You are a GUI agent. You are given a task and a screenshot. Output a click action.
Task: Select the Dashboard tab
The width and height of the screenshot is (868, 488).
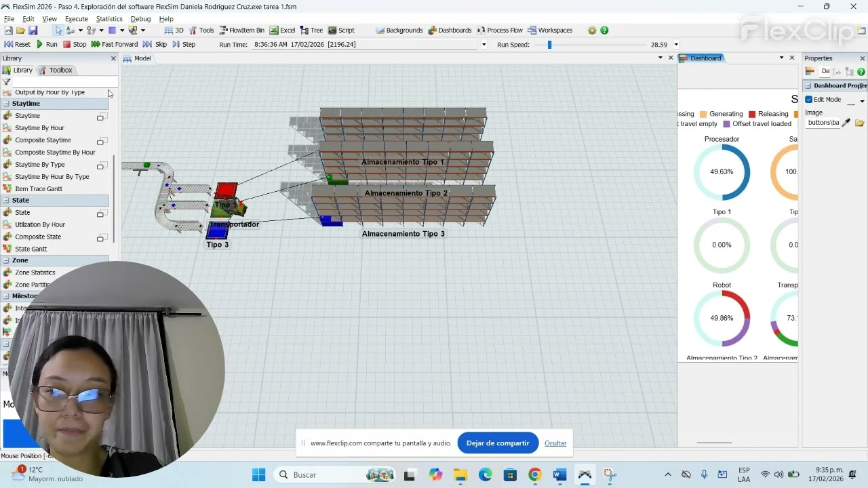point(701,58)
